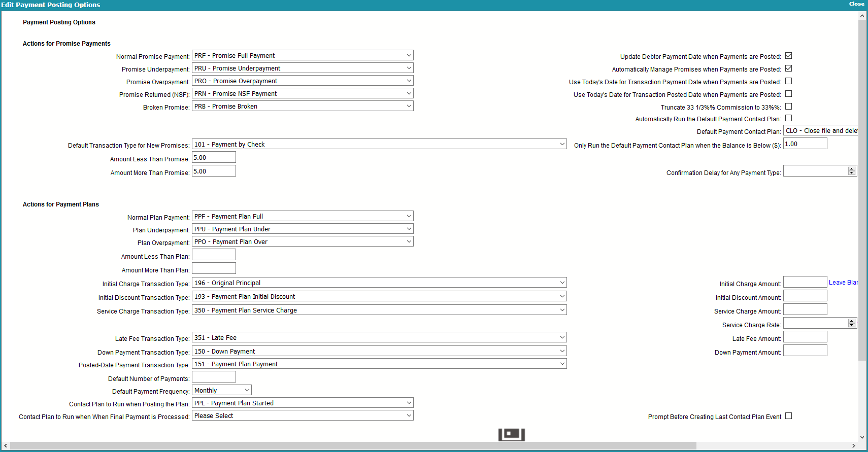
Task: Open the Broken Promise dropdown
Action: 303,106
